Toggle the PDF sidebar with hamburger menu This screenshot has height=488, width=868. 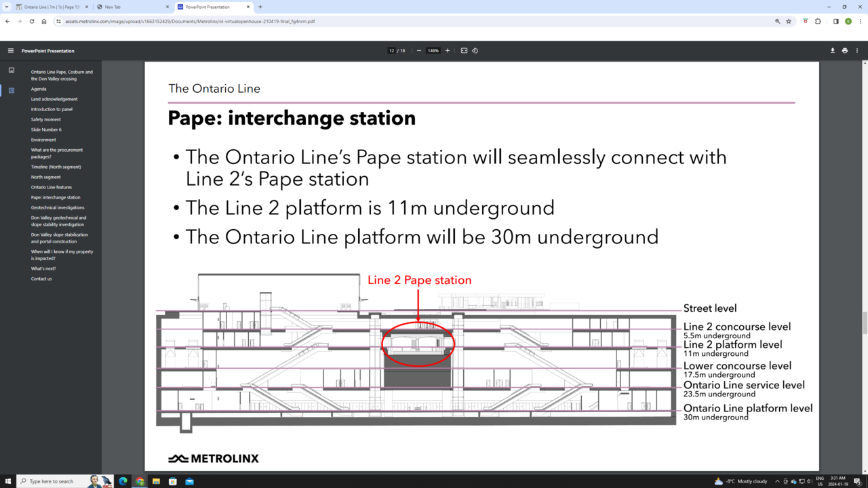coord(11,50)
